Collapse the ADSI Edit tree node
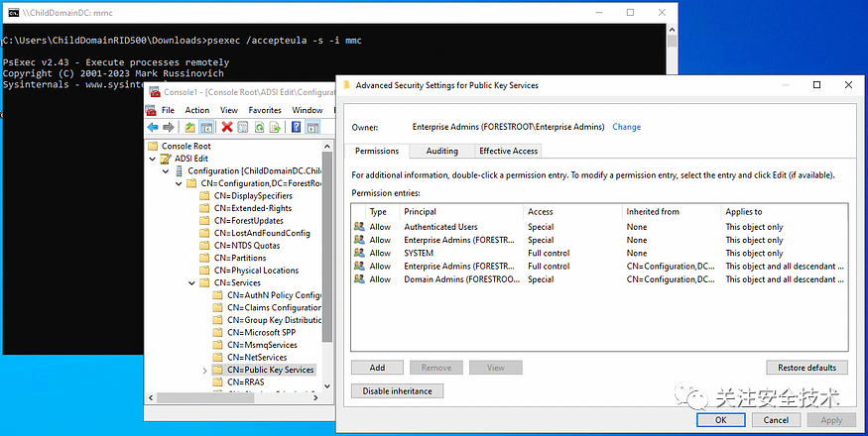 [x=152, y=159]
